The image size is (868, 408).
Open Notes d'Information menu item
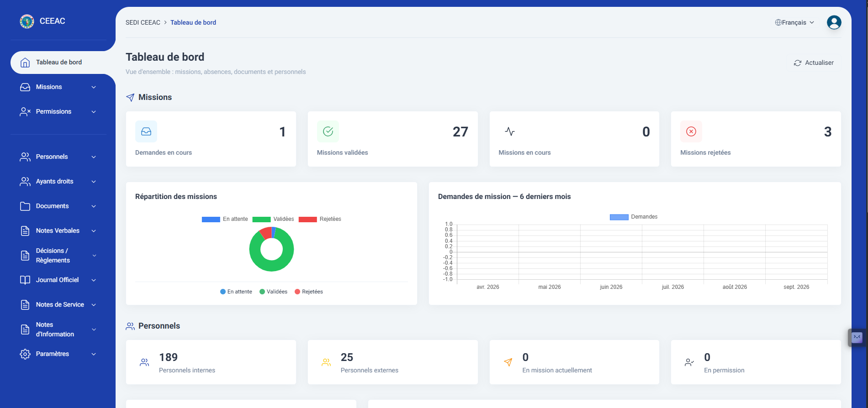click(x=58, y=330)
